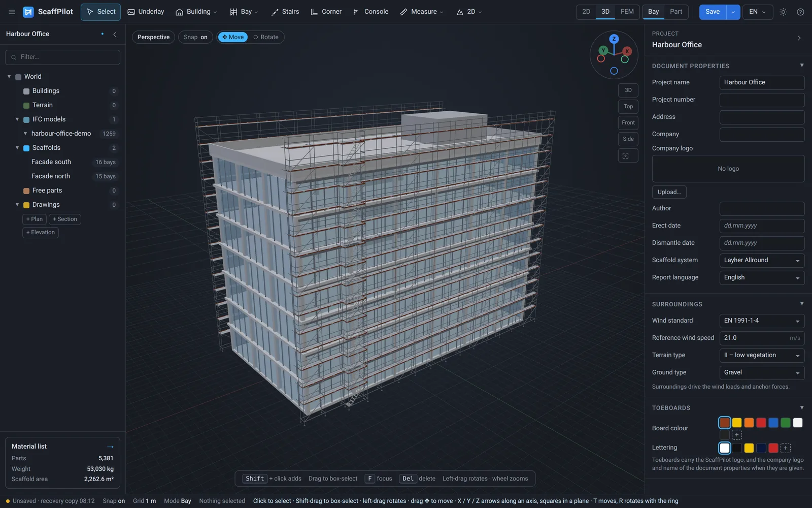Set the view to Top
This screenshot has width=812, height=508.
pyautogui.click(x=628, y=107)
